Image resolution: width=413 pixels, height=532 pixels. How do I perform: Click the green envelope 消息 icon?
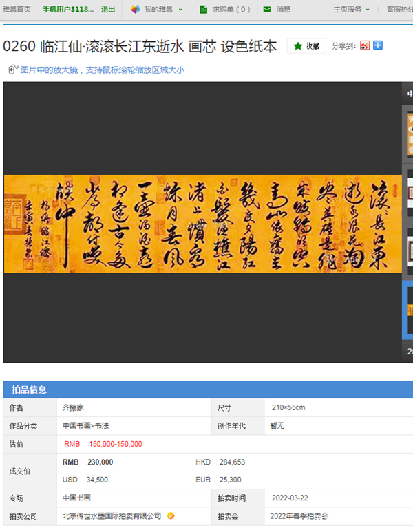[267, 9]
